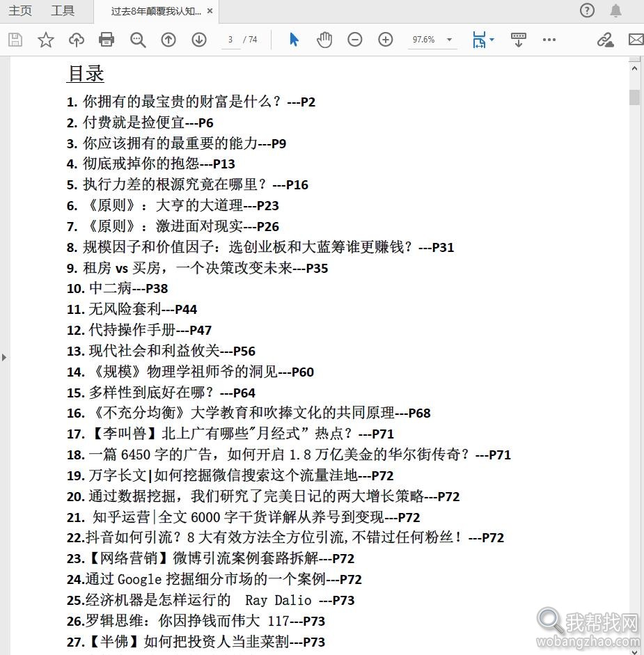
Task: Click entry 你拥有的最宝贵的财富是什么
Action: click(191, 102)
